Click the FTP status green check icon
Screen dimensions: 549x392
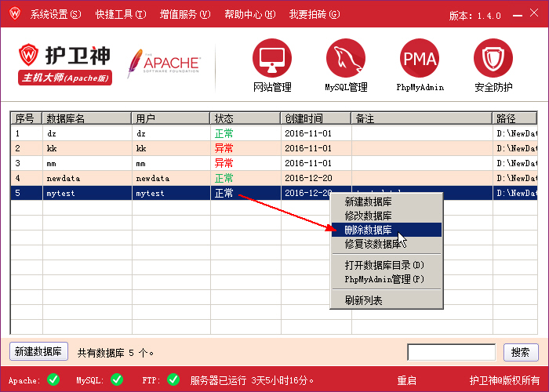[x=173, y=379]
